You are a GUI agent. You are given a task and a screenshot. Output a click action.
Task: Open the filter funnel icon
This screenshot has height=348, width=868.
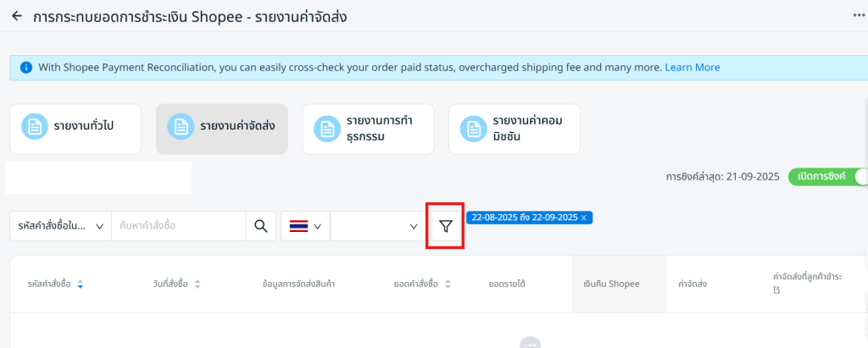point(446,226)
